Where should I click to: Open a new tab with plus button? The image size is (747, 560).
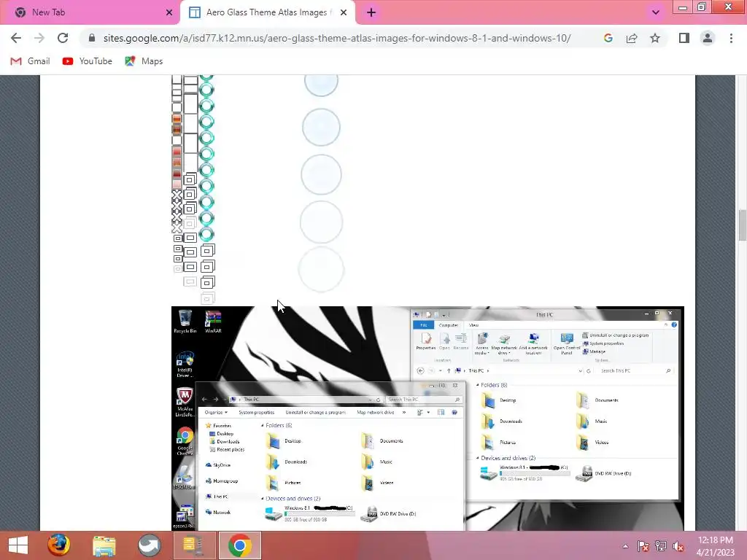[371, 13]
